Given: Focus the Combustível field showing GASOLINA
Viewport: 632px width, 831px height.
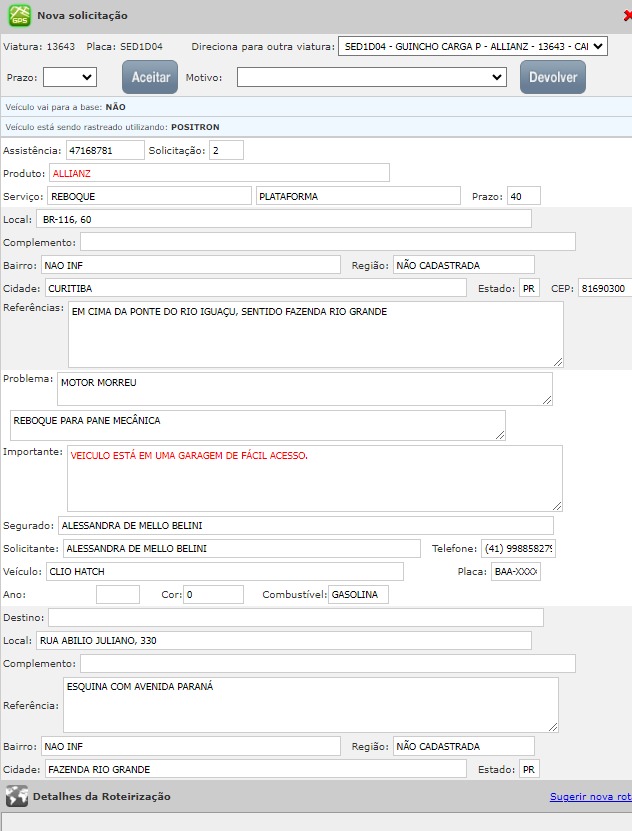Looking at the screenshot, I should point(358,594).
